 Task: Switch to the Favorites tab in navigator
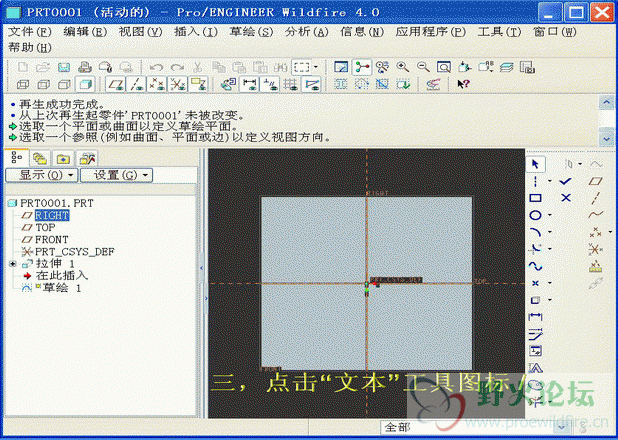point(63,159)
